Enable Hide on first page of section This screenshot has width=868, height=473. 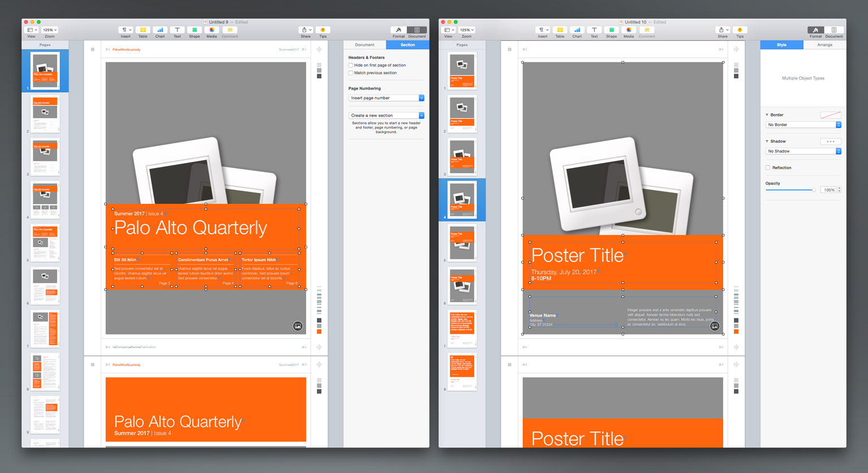coord(351,65)
